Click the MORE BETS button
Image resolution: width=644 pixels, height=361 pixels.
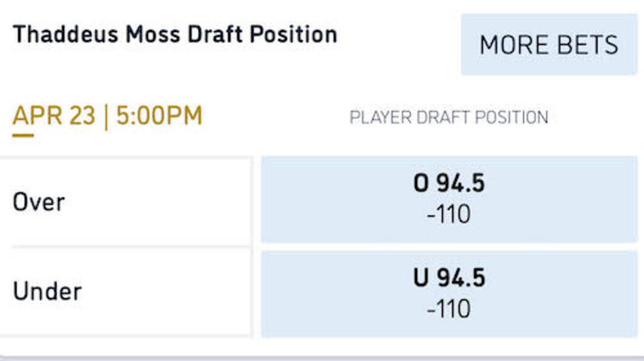(548, 45)
